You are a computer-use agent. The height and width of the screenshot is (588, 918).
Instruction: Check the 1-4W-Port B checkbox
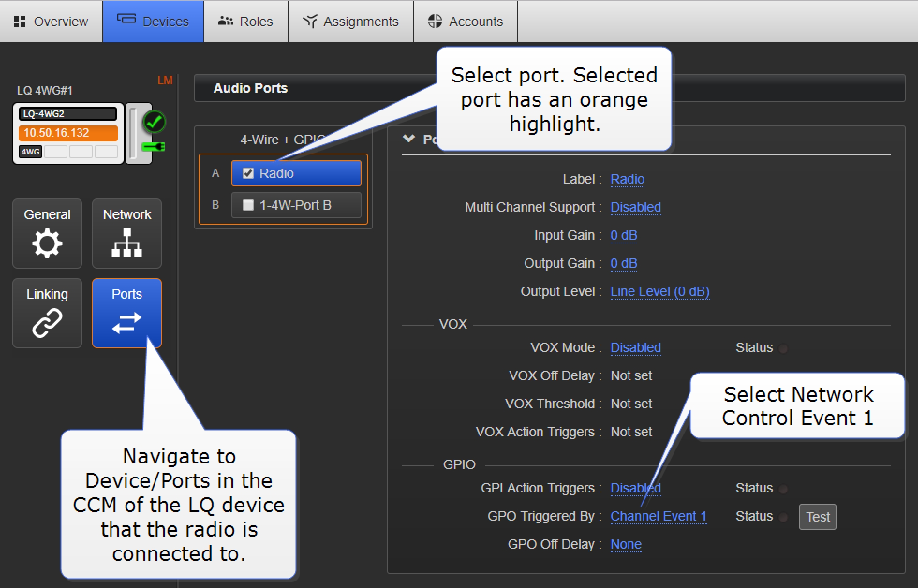pos(248,205)
